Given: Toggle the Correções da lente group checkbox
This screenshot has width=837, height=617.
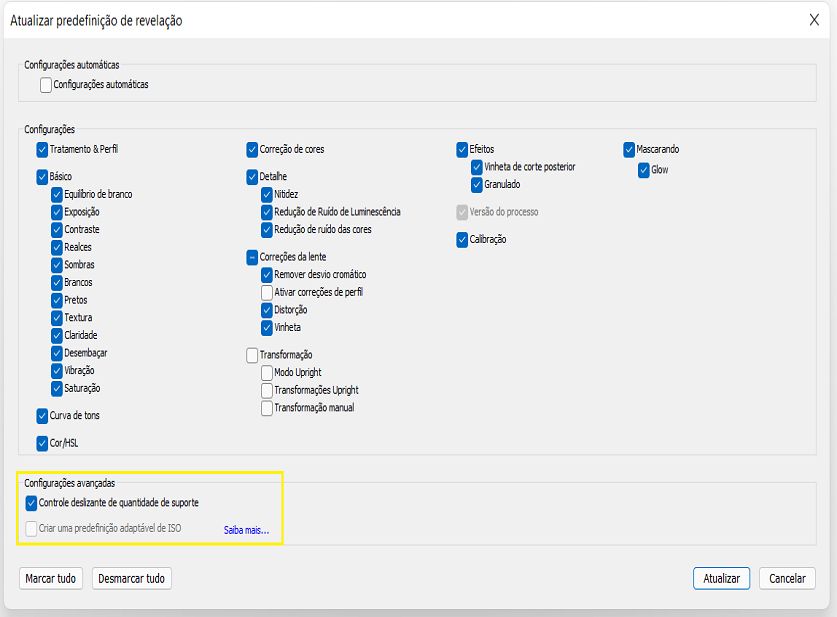Looking at the screenshot, I should point(252,257).
